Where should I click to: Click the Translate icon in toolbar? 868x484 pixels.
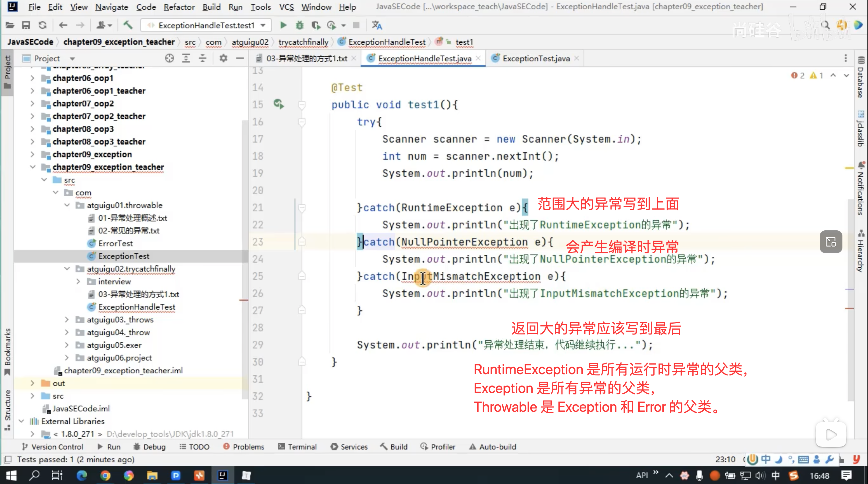[377, 25]
